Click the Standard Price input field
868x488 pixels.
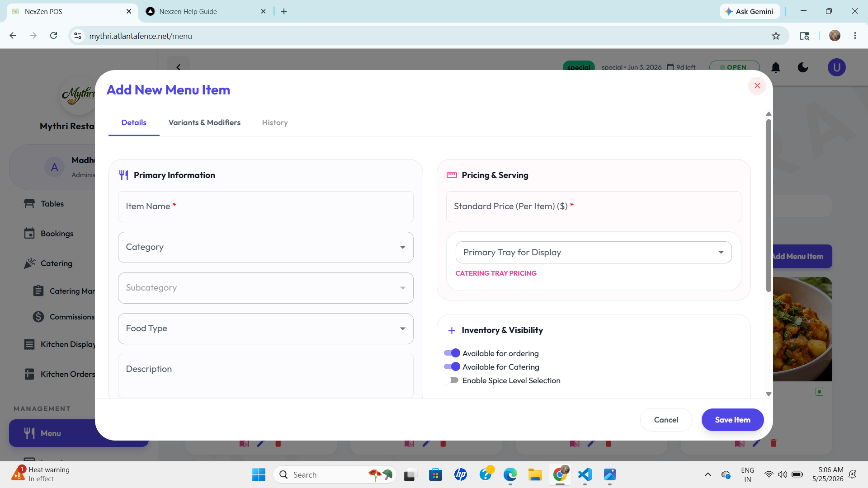coord(594,206)
